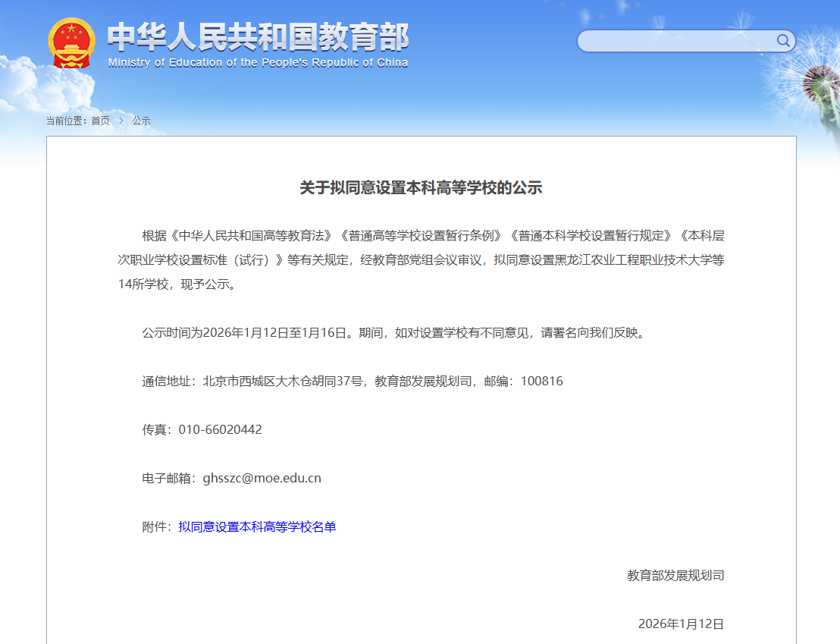Image resolution: width=840 pixels, height=644 pixels.
Task: Click the date 2026年1月12日 at the bottom
Action: click(682, 624)
